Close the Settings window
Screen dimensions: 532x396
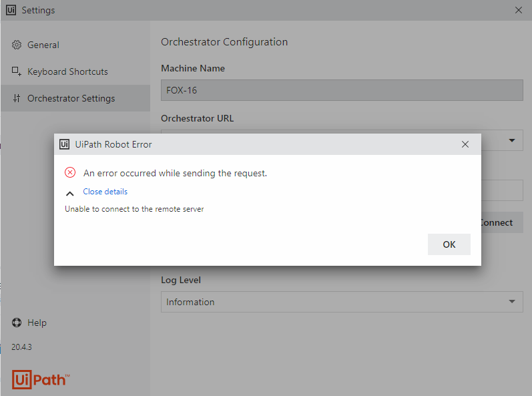tap(519, 10)
